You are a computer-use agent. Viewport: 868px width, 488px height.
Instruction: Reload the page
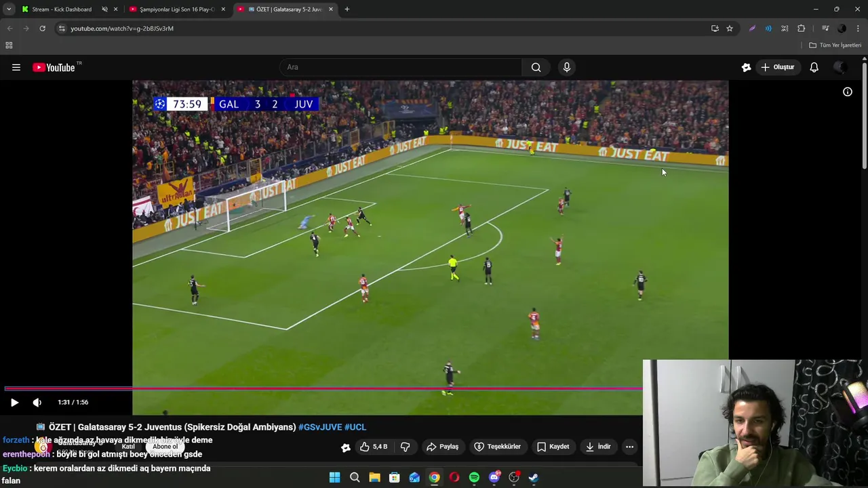(42, 28)
